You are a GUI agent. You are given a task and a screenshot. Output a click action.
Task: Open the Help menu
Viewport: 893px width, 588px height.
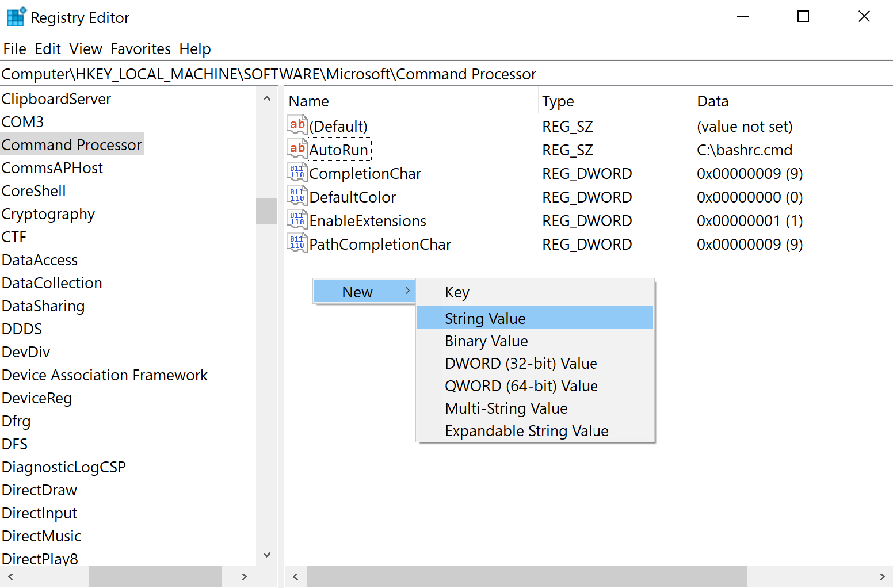[x=195, y=49]
